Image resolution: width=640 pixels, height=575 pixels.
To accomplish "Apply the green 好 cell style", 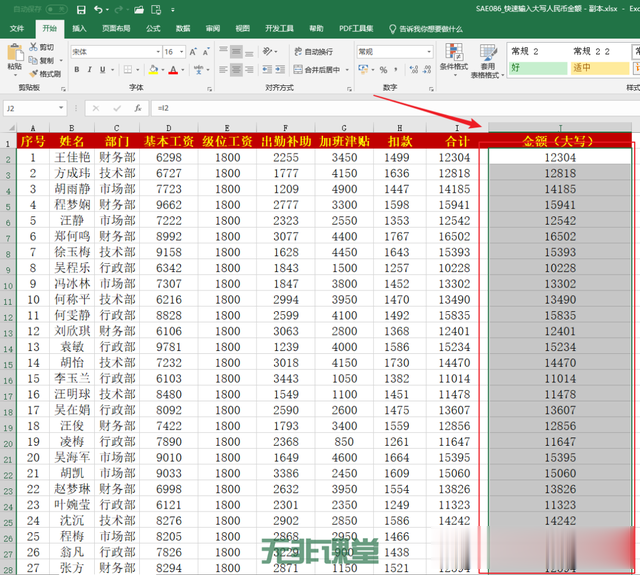I will [538, 68].
